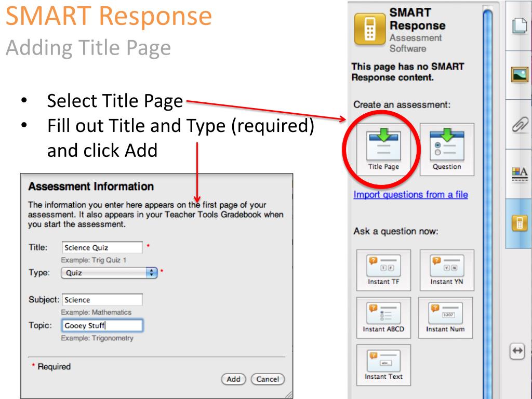This screenshot has height=399, width=532.
Task: Click the 'Example: Trig Quiz 1' hint text
Action: 94,260
